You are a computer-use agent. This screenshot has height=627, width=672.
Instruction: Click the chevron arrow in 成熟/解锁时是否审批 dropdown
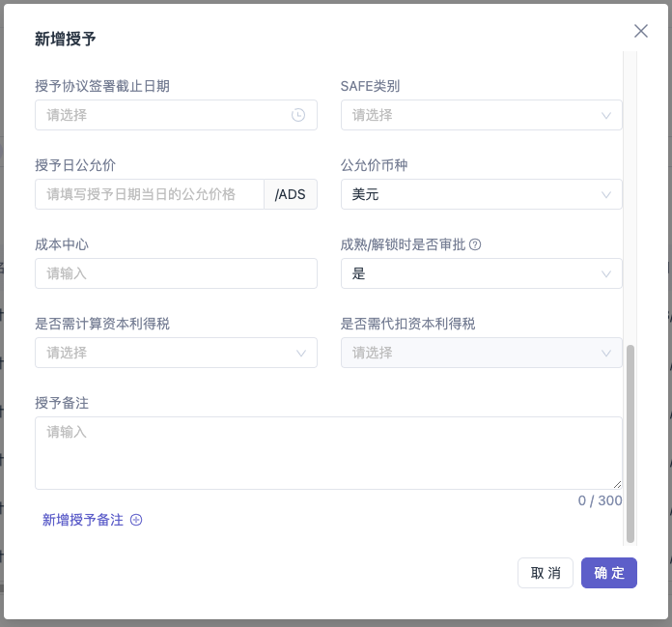point(606,274)
